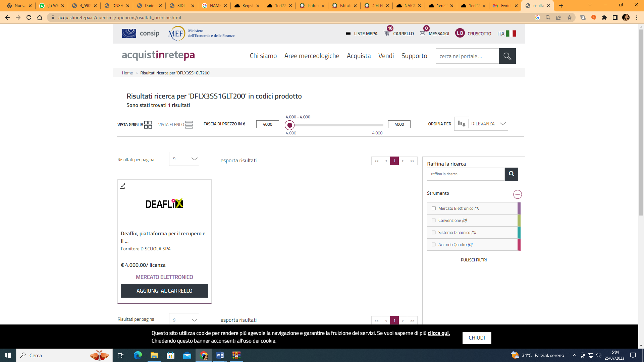Viewport: 644px width, 362px height.
Task: Switch to list view icon
Action: 189,125
